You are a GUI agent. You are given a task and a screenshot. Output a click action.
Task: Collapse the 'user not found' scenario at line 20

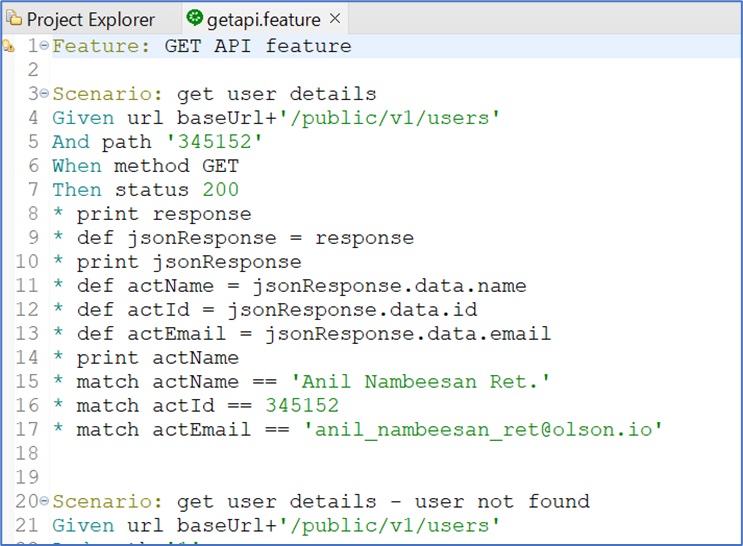coord(44,502)
